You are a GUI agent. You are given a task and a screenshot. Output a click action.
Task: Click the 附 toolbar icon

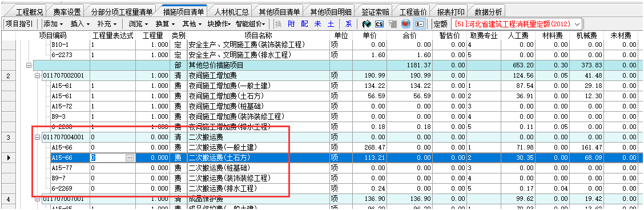[291, 24]
